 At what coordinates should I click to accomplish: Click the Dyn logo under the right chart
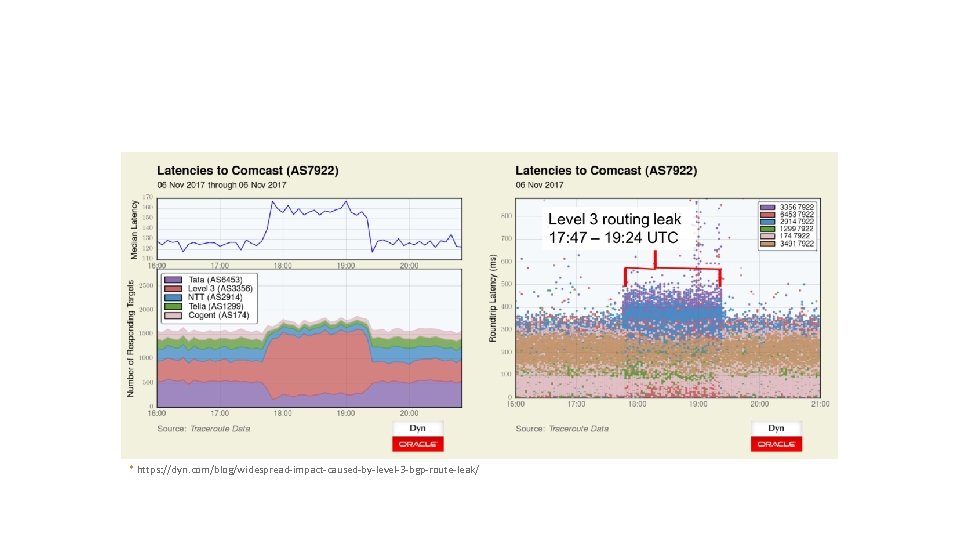776,428
